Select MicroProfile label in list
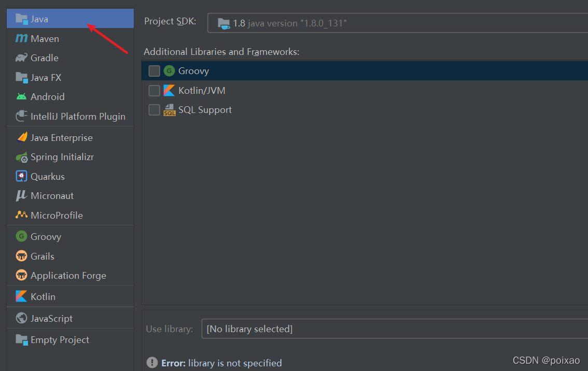Viewport: 588px width, 371px height. [57, 215]
